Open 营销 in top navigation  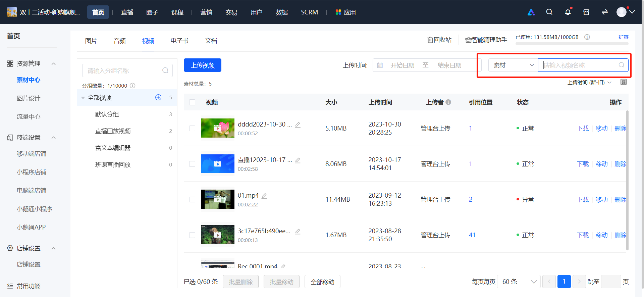pos(206,12)
